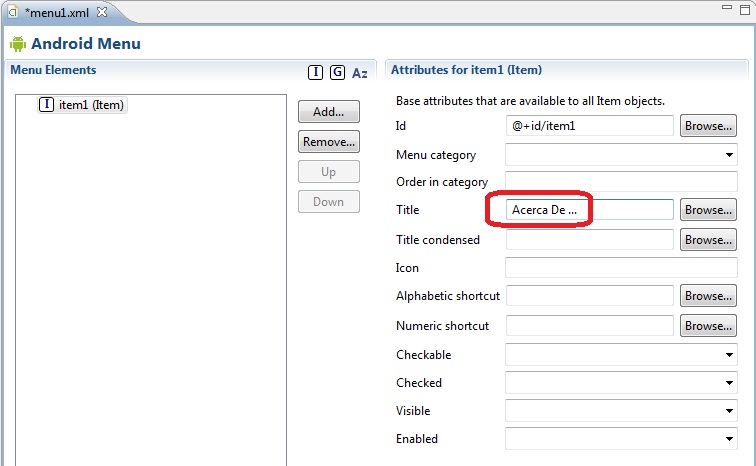This screenshot has width=756, height=466.
Task: Select item1 (Item) in Menu Elements
Action: point(82,105)
